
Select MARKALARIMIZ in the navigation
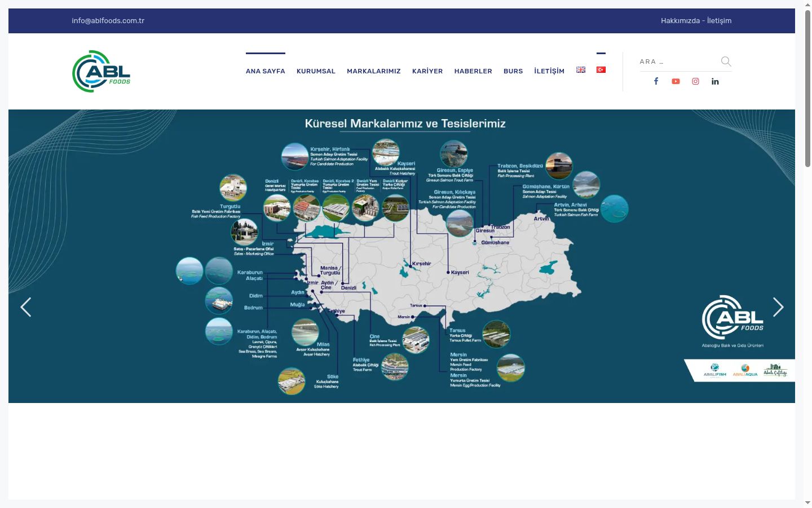coord(374,71)
